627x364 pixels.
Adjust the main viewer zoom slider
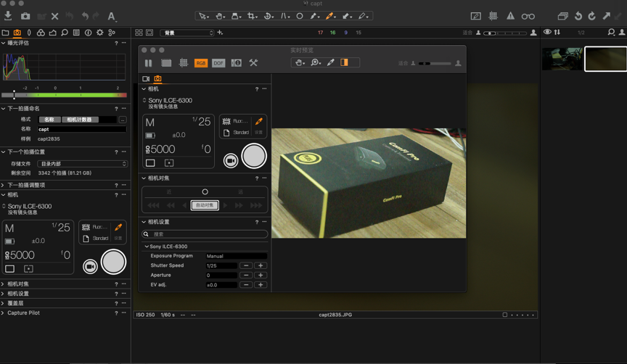(x=505, y=33)
